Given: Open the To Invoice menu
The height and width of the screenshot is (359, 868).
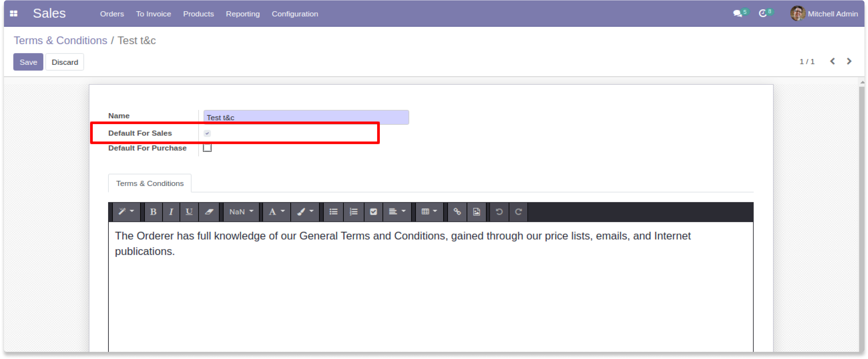Looking at the screenshot, I should point(153,14).
